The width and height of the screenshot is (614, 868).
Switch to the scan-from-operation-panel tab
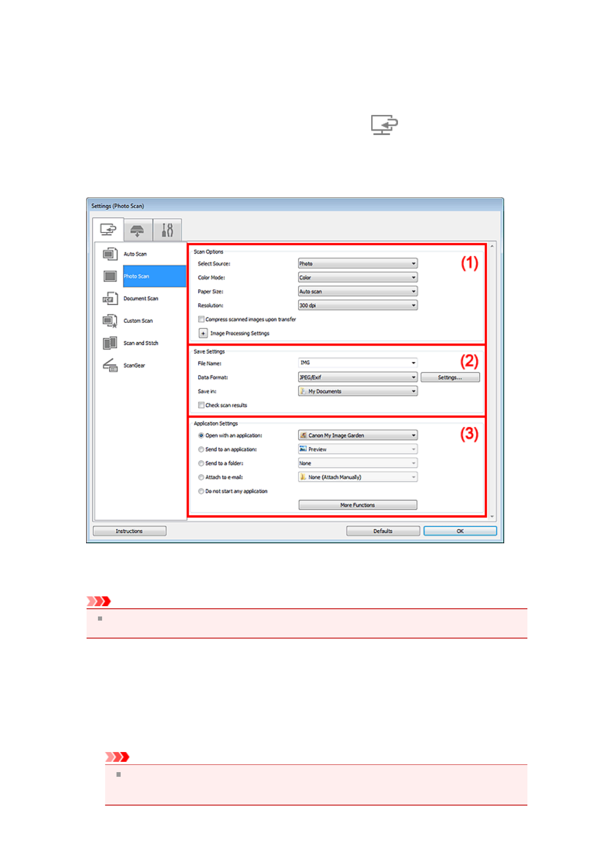coord(137,230)
